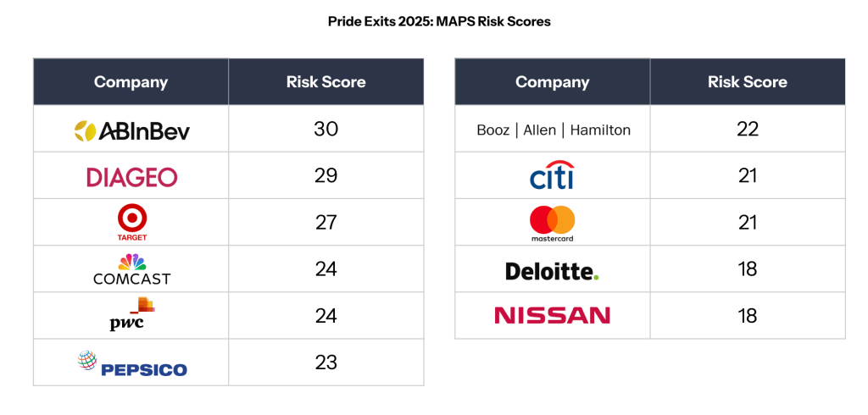Click the PepsiCo globe logo

(131, 363)
